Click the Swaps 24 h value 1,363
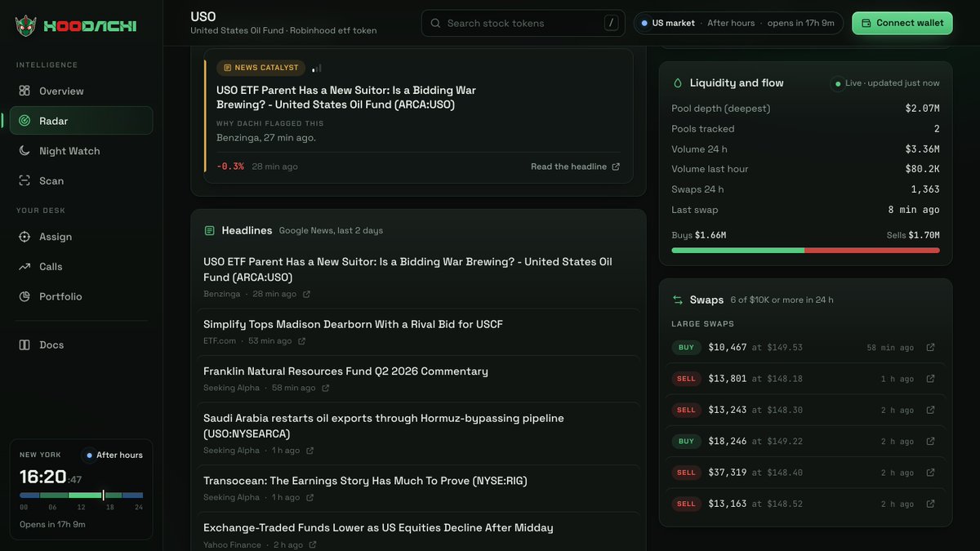Screen dimensions: 980x551 pyautogui.click(x=925, y=189)
